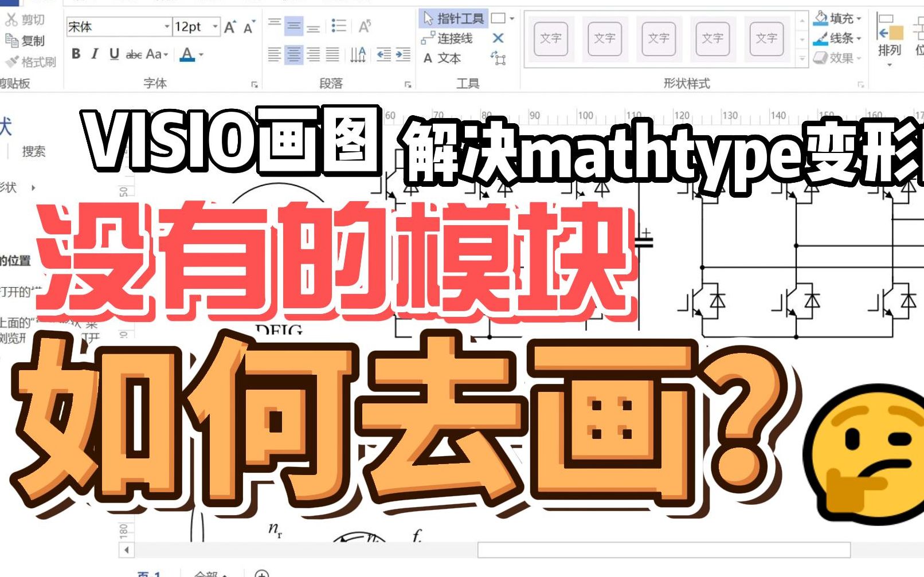The width and height of the screenshot is (924, 577).
Task: Open the Arrange (排列) menu
Action: tap(890, 40)
